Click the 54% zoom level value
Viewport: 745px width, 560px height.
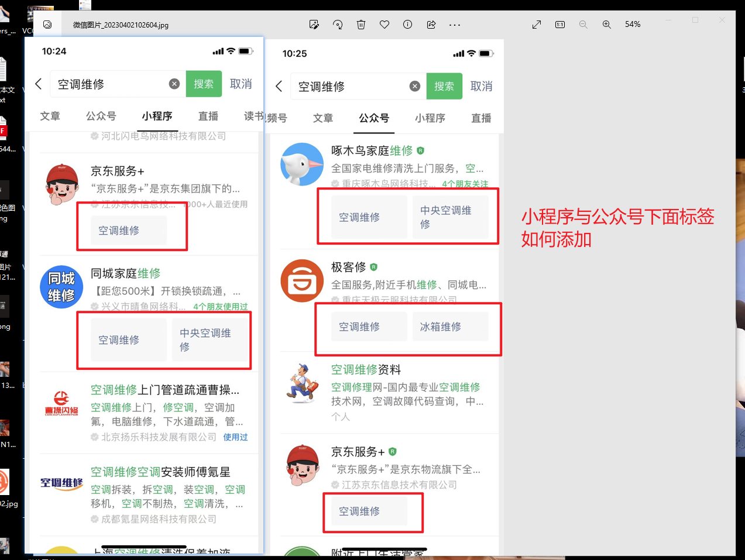click(633, 25)
